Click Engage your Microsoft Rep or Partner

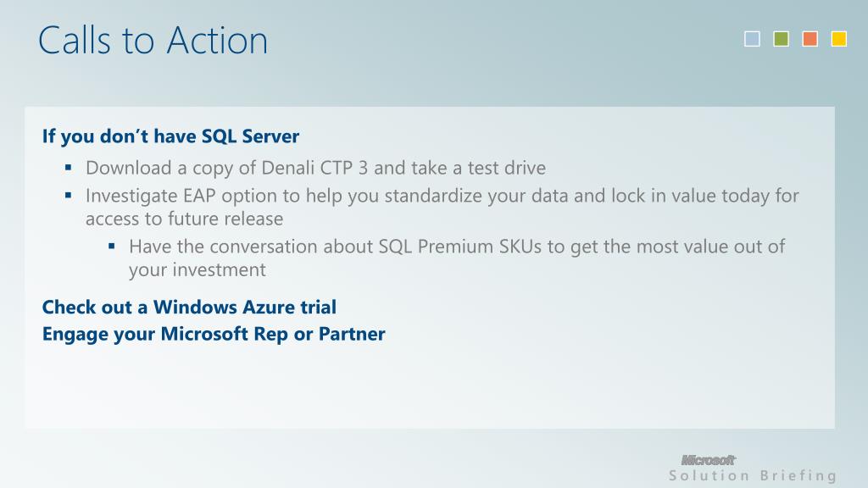click(214, 334)
